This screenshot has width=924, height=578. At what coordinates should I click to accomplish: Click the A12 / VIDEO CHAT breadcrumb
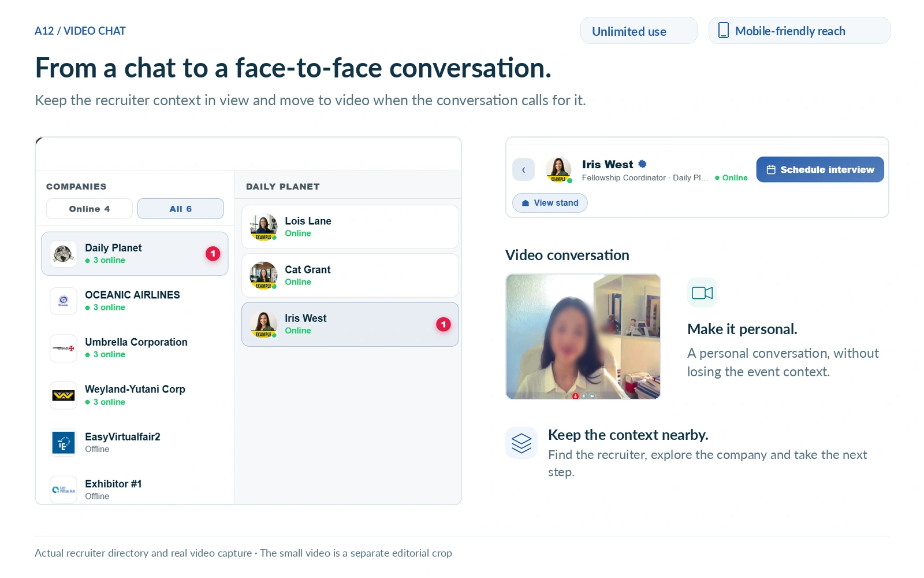click(80, 31)
